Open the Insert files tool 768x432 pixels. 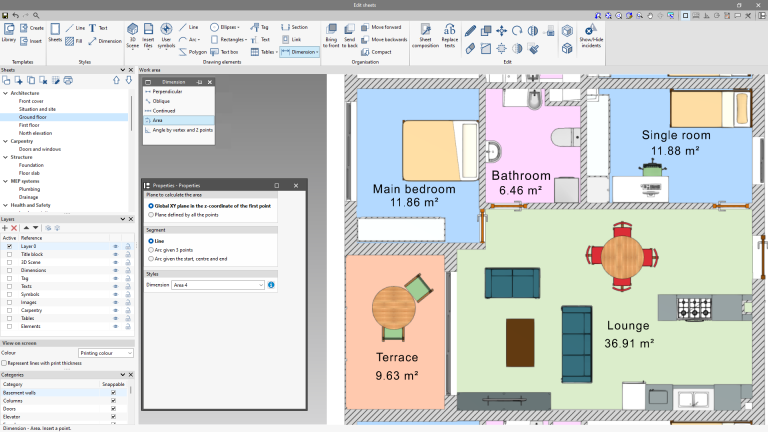(x=148, y=35)
